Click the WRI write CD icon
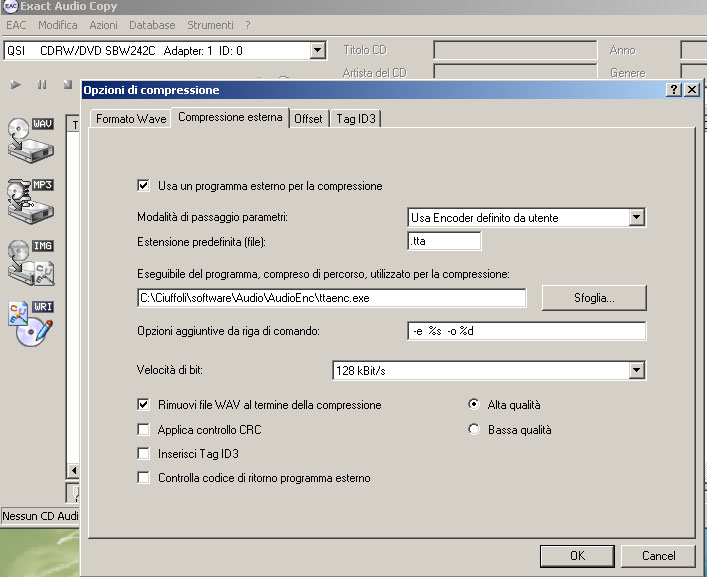The image size is (707, 577). [x=29, y=324]
